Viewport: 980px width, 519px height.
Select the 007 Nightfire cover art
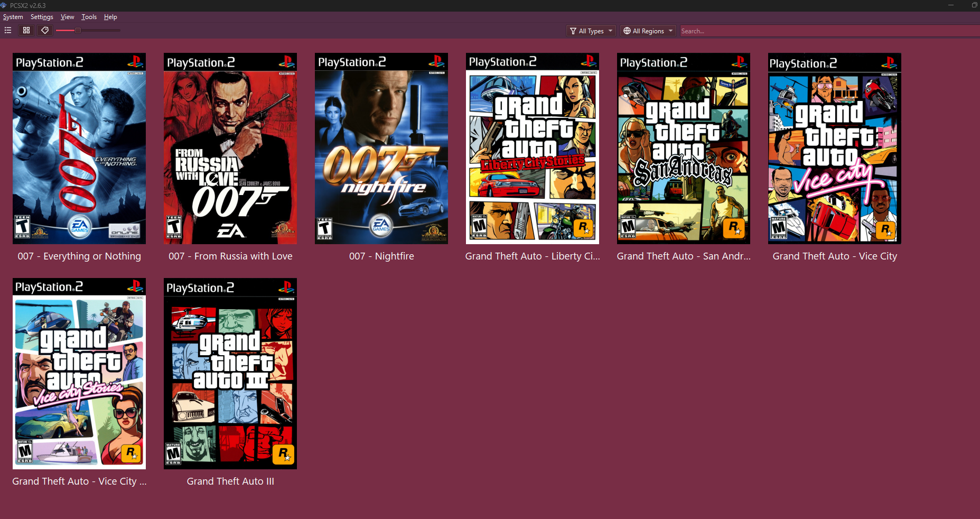(381, 149)
